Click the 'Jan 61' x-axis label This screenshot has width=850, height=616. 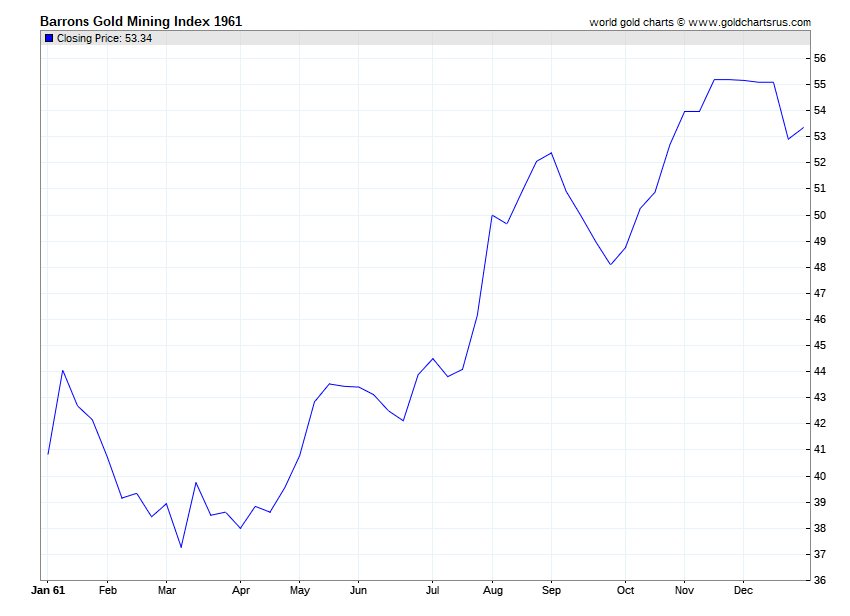pyautogui.click(x=48, y=590)
